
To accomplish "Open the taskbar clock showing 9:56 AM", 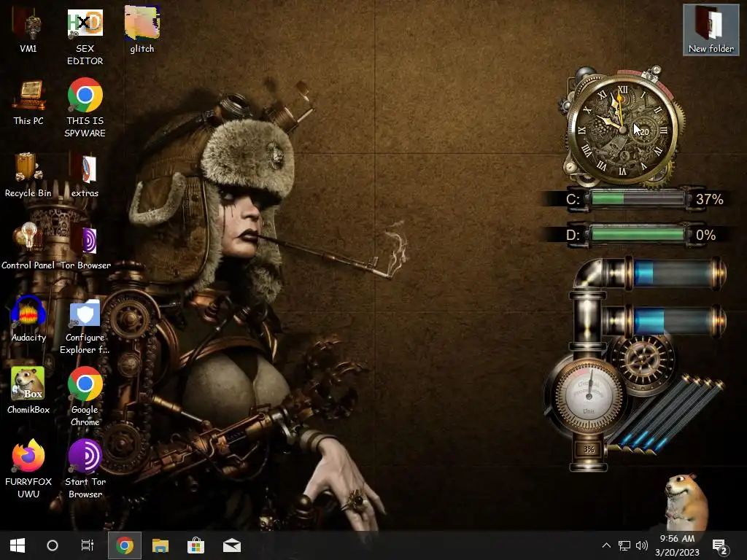I will point(677,545).
